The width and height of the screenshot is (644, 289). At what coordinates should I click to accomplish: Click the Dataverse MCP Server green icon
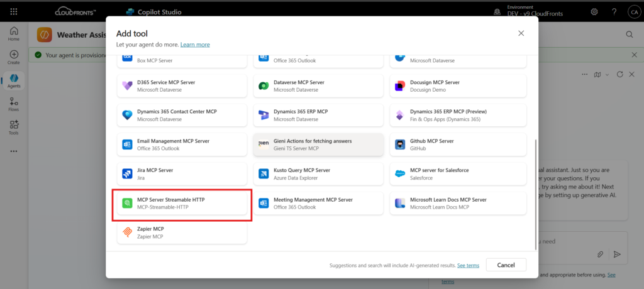[264, 86]
